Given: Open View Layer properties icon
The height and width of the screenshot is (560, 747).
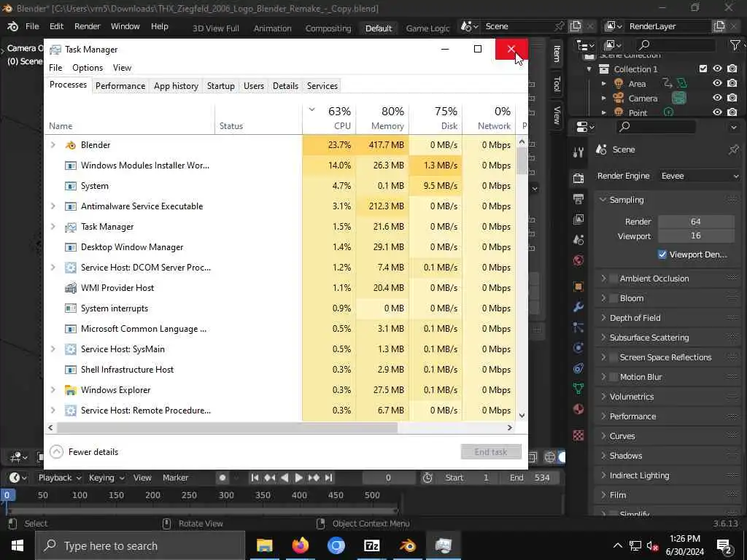Looking at the screenshot, I should (x=578, y=219).
